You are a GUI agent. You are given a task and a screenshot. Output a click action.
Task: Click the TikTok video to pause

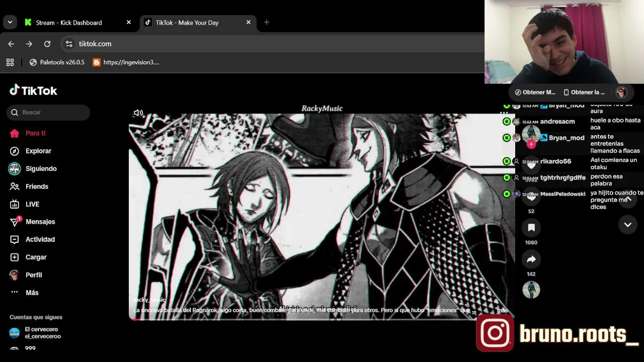[322, 211]
